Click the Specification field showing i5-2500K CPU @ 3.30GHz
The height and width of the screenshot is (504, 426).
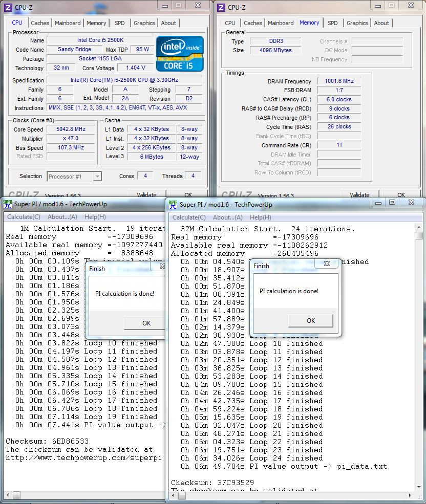click(124, 80)
